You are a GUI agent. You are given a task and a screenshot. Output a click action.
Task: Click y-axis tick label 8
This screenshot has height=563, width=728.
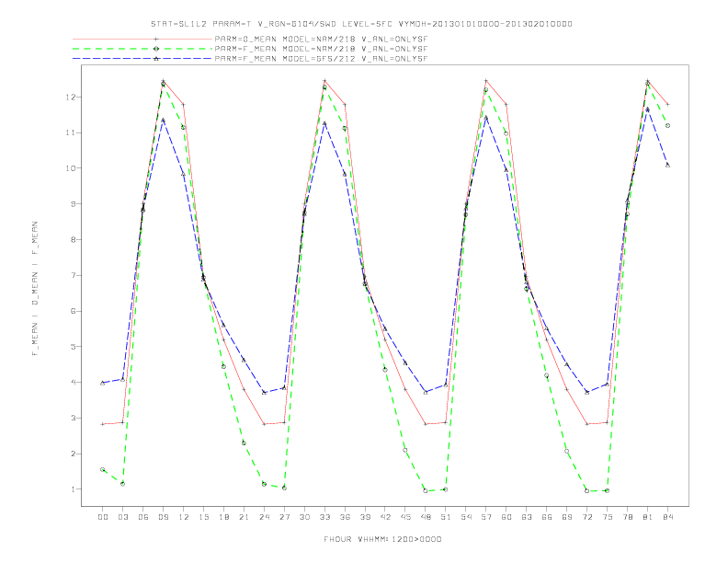[x=73, y=240]
